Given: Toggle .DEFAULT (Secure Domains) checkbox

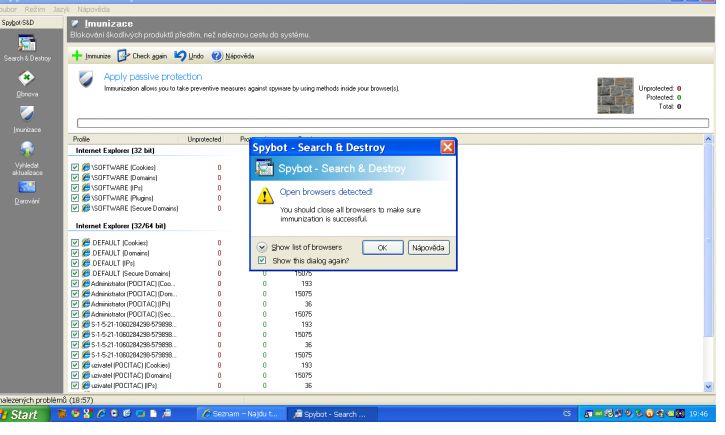Looking at the screenshot, I should (75, 273).
